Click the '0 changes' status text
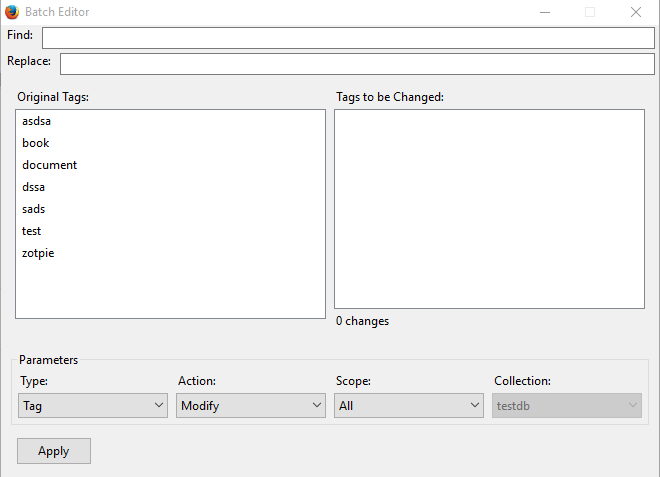660x477 pixels. (x=362, y=321)
